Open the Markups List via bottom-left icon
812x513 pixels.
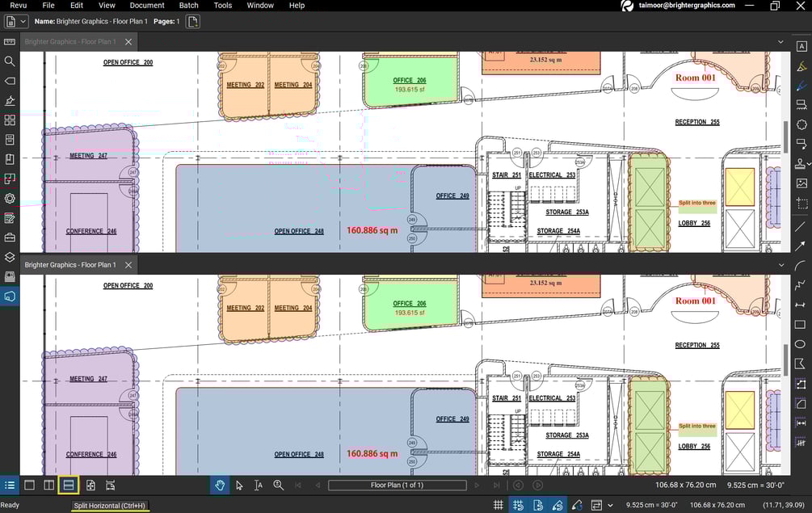pyautogui.click(x=10, y=485)
